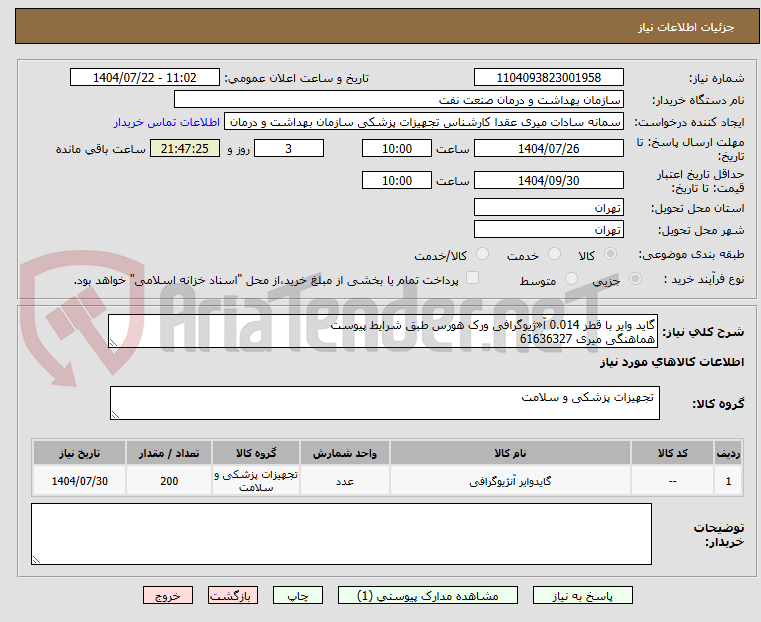Click the row number cell 1

(x=728, y=481)
